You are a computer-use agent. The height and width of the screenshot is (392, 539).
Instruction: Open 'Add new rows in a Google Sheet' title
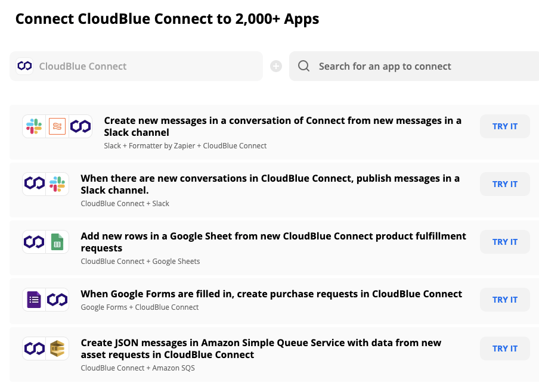[273, 242]
